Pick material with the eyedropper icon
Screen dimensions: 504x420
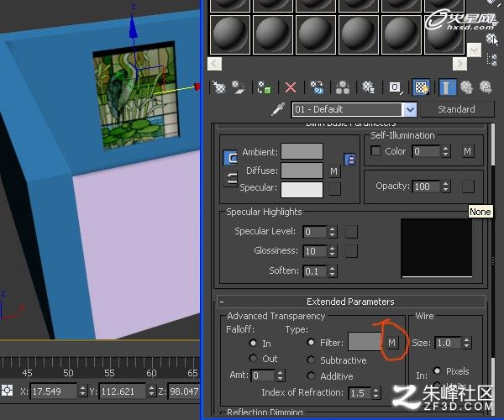tap(278, 109)
